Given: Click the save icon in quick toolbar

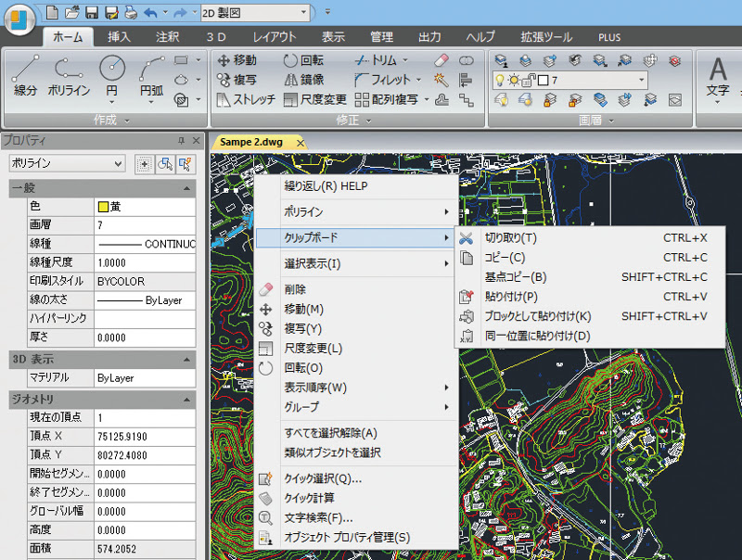Looking at the screenshot, I should coord(92,12).
